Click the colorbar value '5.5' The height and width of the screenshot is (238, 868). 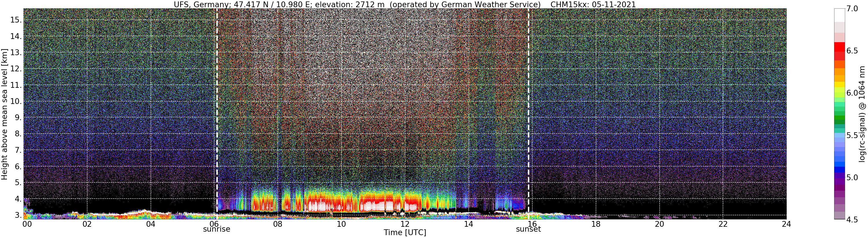coord(852,135)
